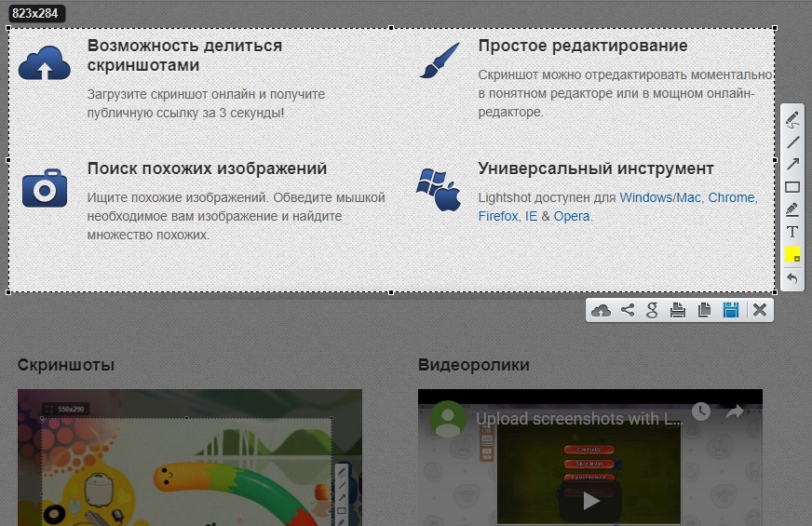Open the Firefox link
The image size is (812, 526).
(x=497, y=216)
